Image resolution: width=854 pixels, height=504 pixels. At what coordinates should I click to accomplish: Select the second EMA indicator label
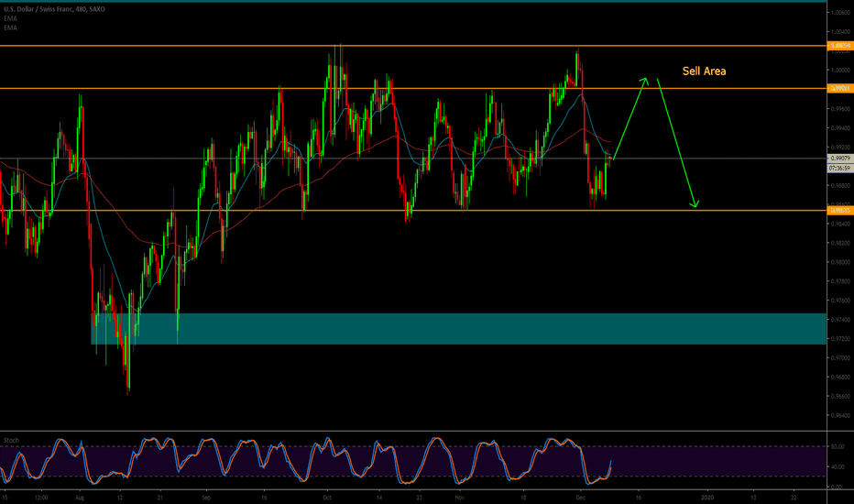[x=10, y=29]
